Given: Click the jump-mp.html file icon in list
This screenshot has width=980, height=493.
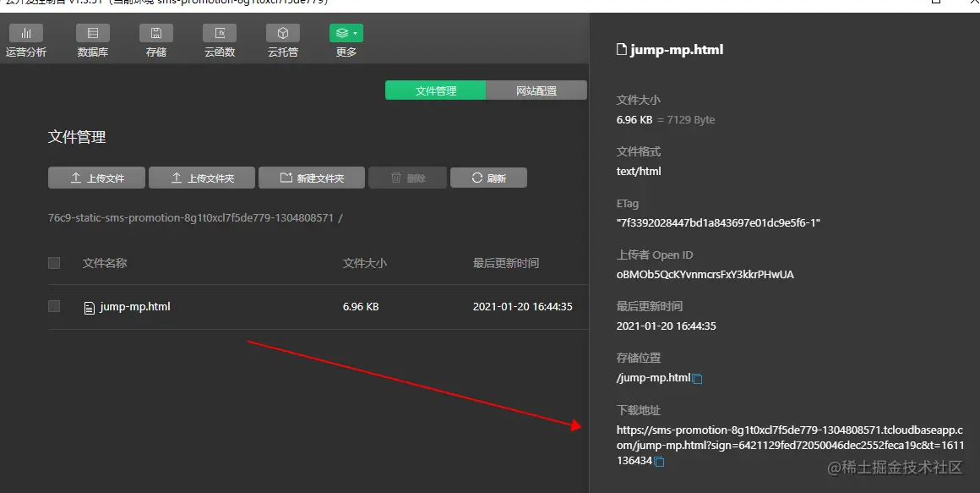Looking at the screenshot, I should (90, 307).
